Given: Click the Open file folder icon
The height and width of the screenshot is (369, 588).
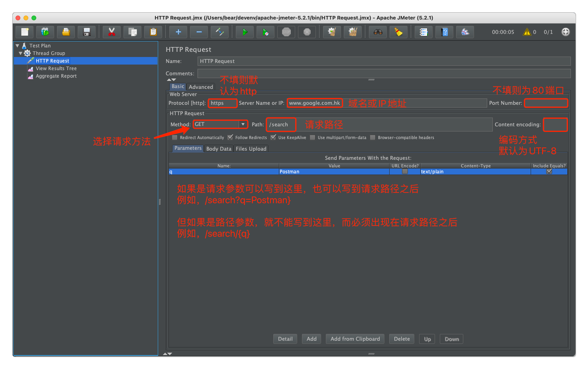Looking at the screenshot, I should 66,32.
